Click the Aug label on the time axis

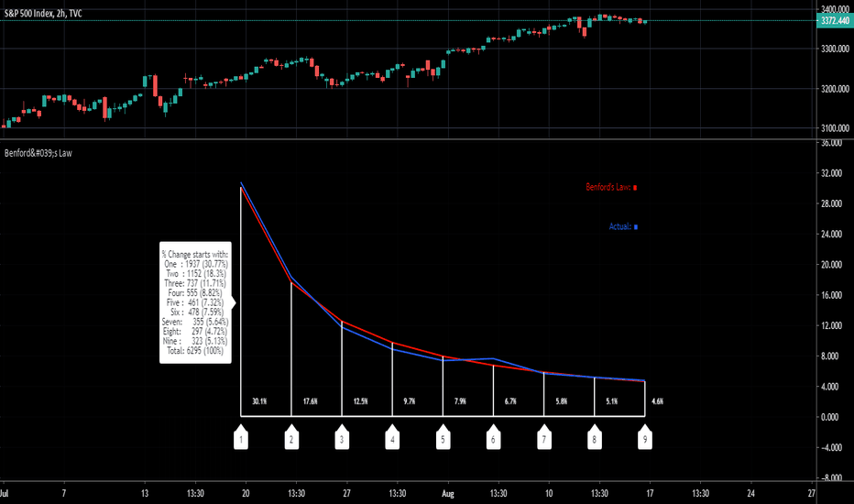[x=448, y=494]
